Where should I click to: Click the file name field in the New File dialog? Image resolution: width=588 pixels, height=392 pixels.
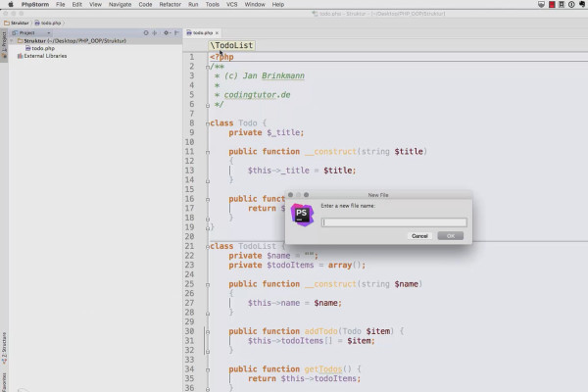point(394,222)
